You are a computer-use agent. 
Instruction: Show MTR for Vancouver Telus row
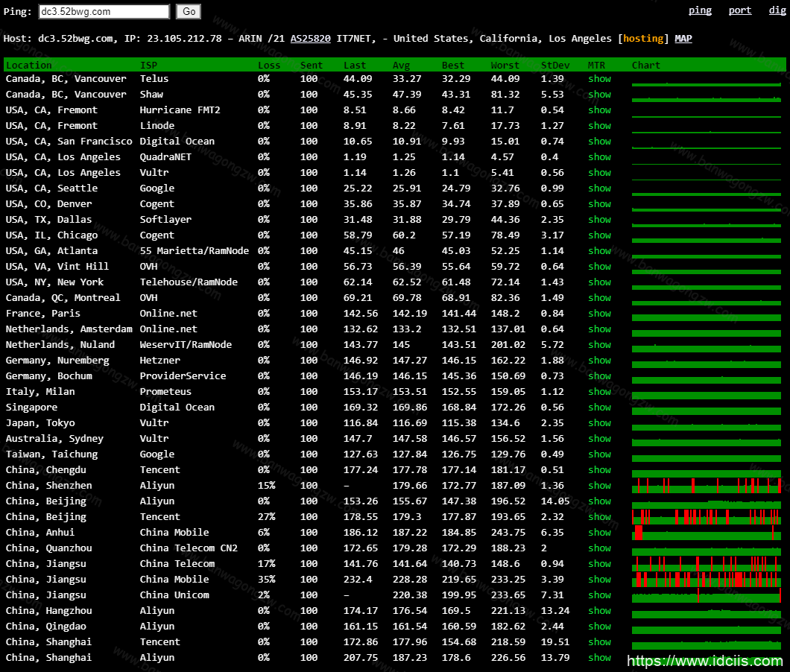[x=599, y=79]
